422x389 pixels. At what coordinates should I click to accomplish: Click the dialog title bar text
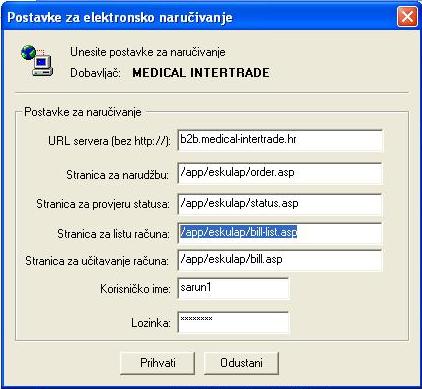tap(120, 17)
